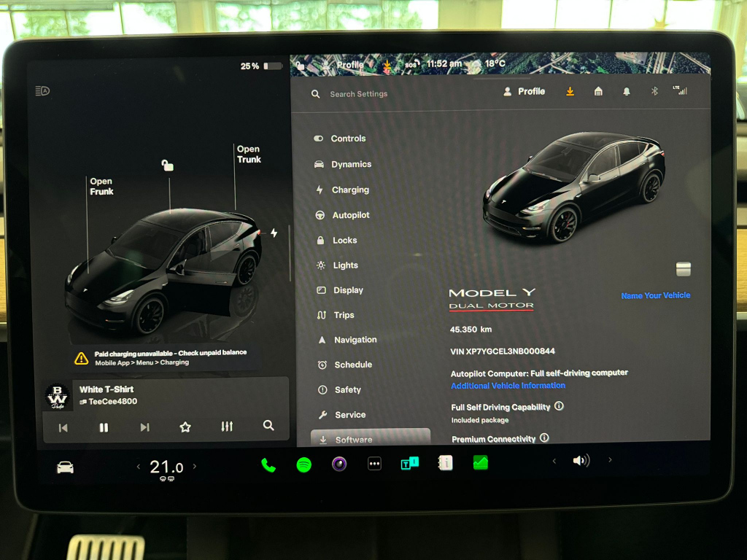Open the Service settings menu

(x=342, y=415)
